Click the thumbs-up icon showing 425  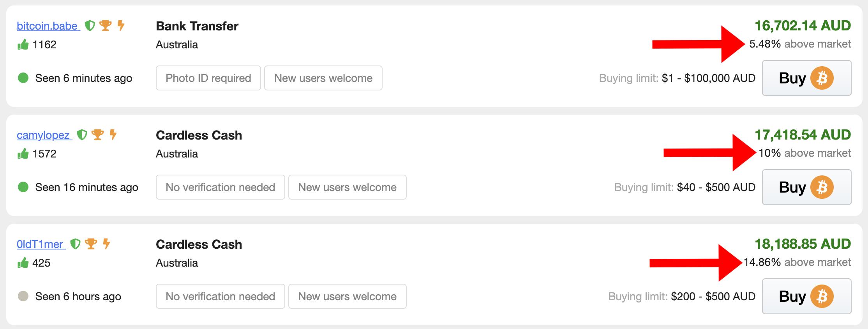click(23, 263)
